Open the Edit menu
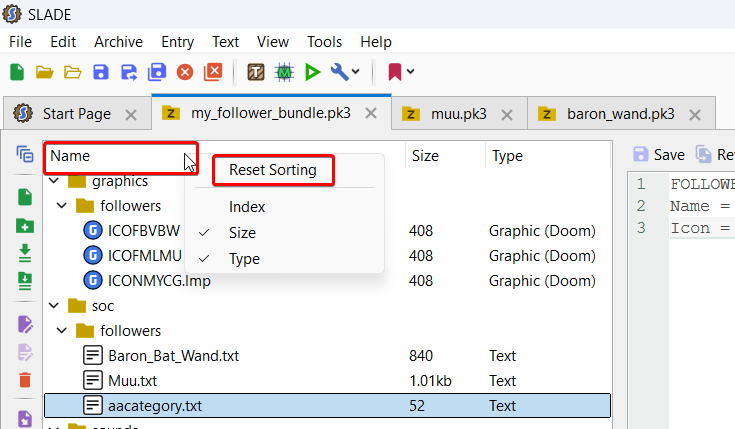Screen dimensions: 735x429 point(63,42)
